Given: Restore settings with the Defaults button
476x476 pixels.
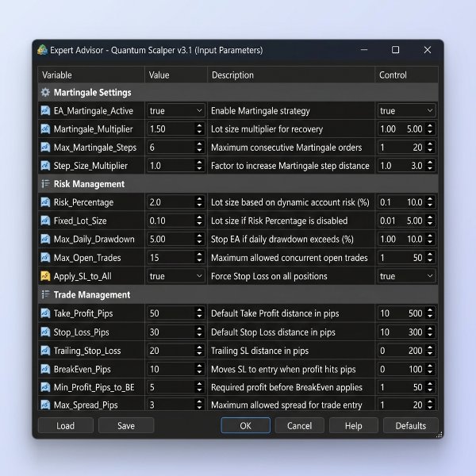Looking at the screenshot, I should point(411,425).
